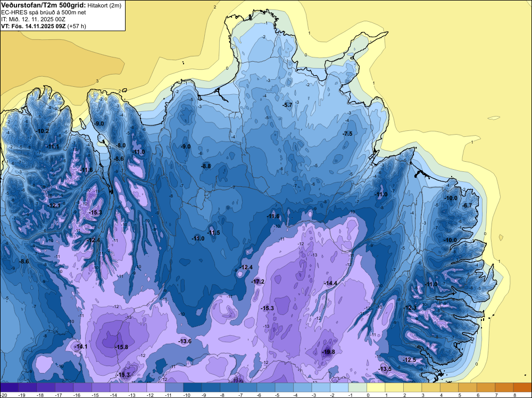Image resolution: width=532 pixels, height=398 pixels.
Task: Click the -11.5 temperature label
Action: tap(214, 233)
